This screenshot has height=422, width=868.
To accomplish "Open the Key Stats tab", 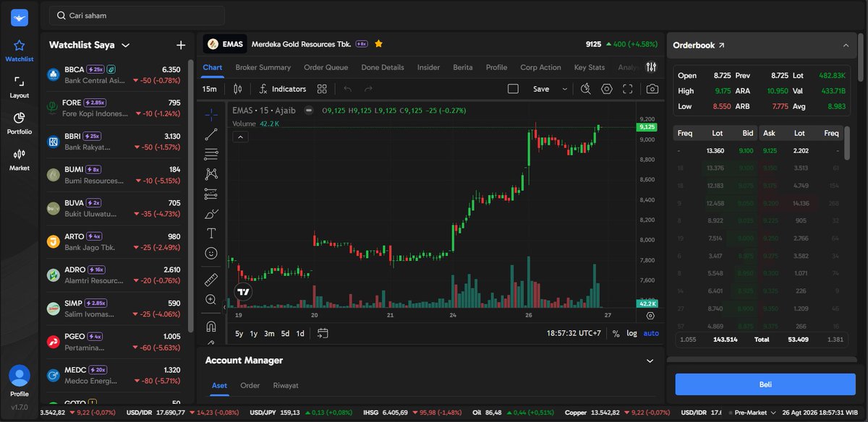I will [589, 67].
